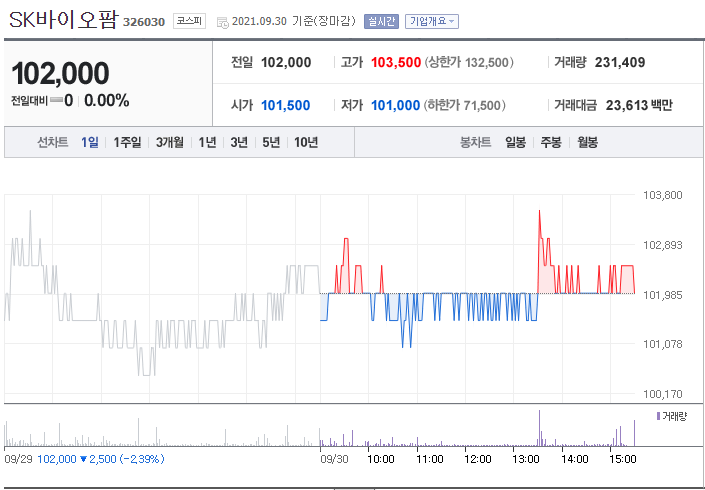The width and height of the screenshot is (705, 490).
Task: Switch to the 3개월 line chart
Action: (x=170, y=143)
